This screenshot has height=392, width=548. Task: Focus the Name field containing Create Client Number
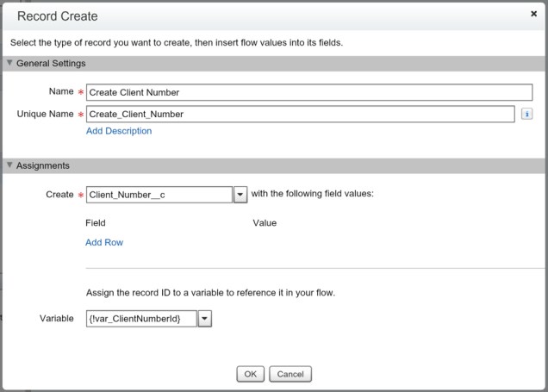[309, 92]
